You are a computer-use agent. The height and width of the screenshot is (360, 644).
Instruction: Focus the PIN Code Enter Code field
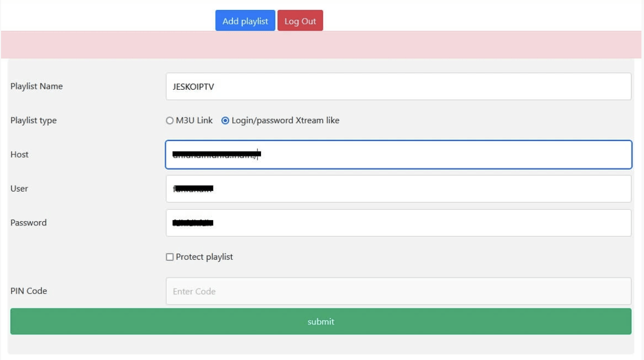pos(398,291)
